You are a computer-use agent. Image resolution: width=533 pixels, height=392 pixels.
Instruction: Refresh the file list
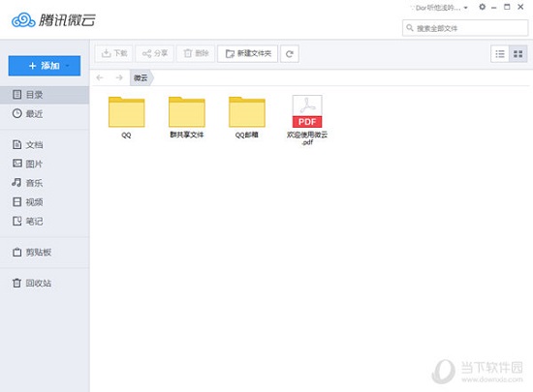290,53
